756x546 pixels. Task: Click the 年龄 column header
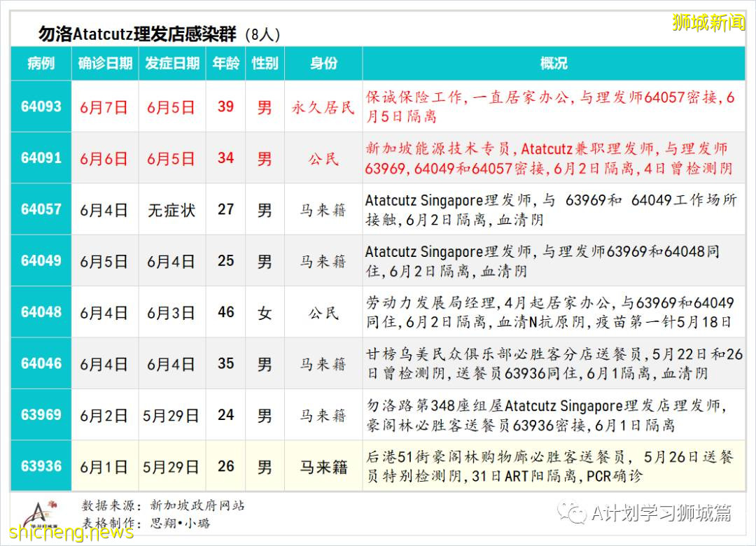[x=225, y=64]
